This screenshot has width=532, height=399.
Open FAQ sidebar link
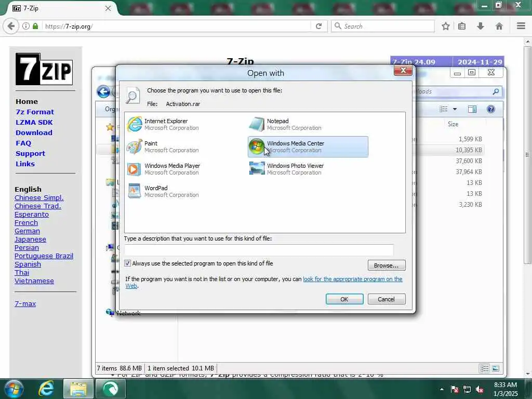point(23,143)
